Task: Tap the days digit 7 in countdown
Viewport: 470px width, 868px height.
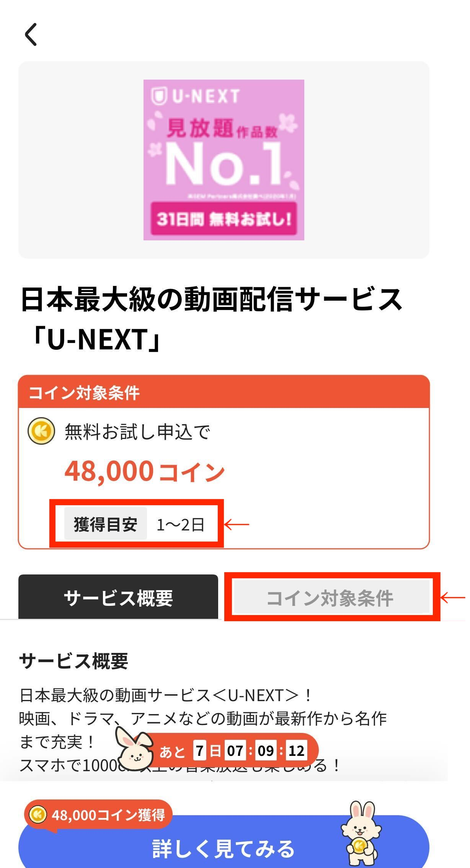Action: point(199,751)
